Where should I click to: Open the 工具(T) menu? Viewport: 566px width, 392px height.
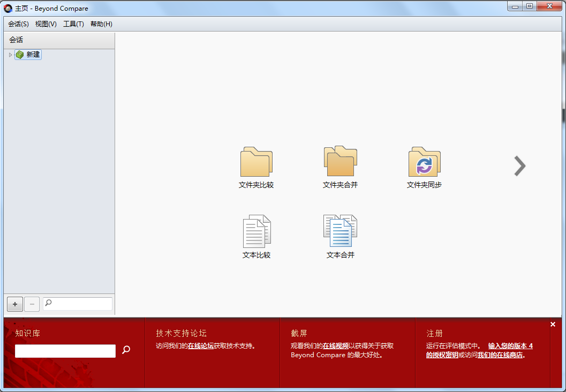[73, 24]
